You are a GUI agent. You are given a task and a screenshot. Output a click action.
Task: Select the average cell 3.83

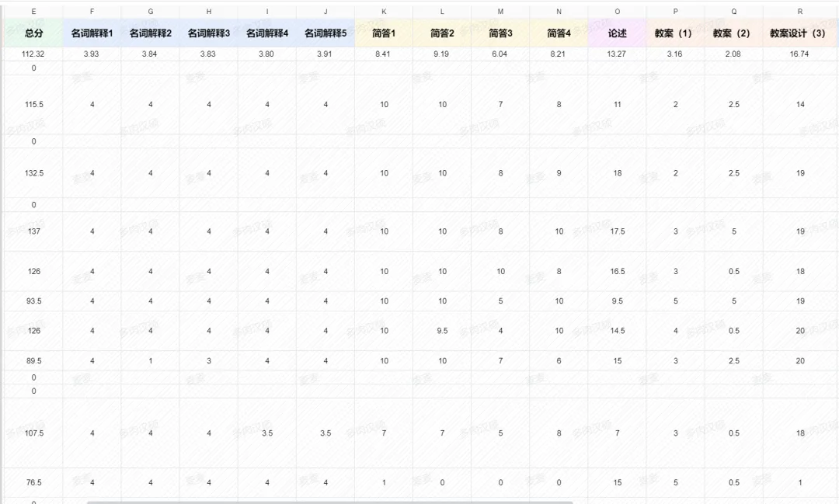(x=208, y=54)
